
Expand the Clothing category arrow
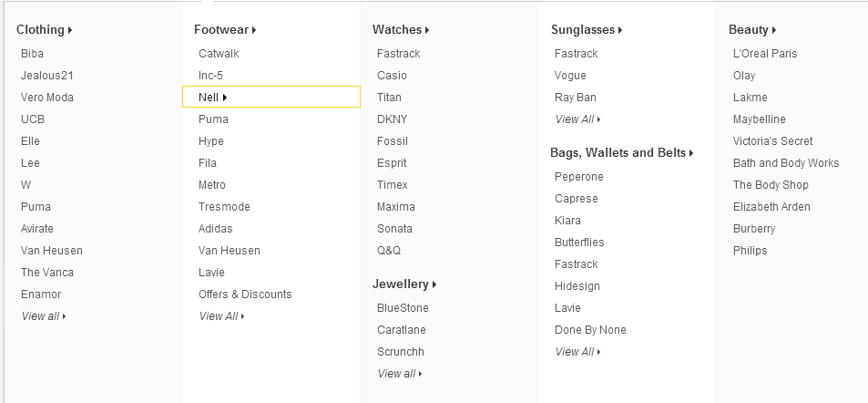pyautogui.click(x=70, y=30)
